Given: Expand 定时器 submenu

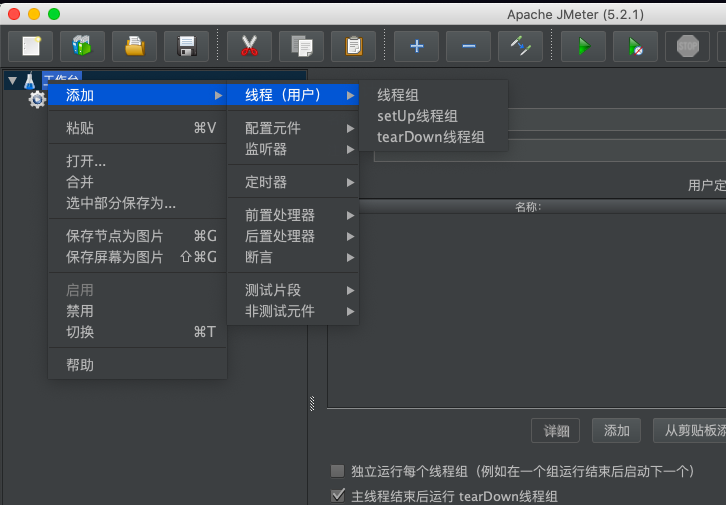Looking at the screenshot, I should coord(293,182).
